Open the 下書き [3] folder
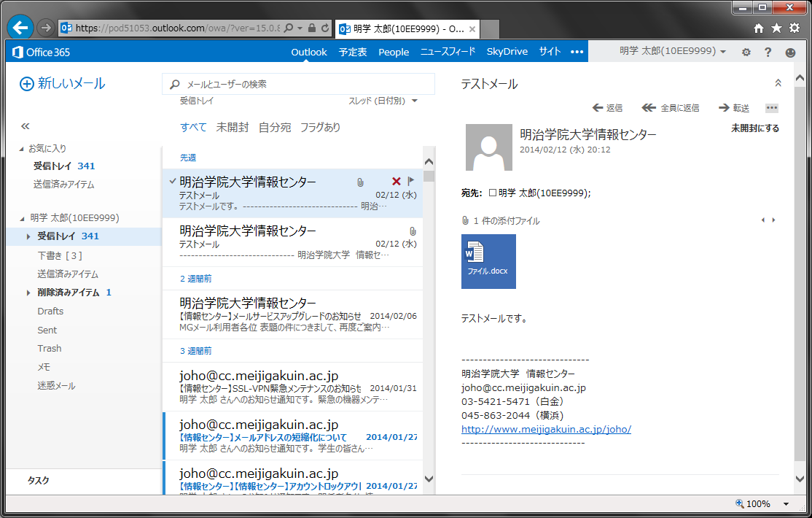Viewport: 812px width, 518px height. (x=60, y=255)
